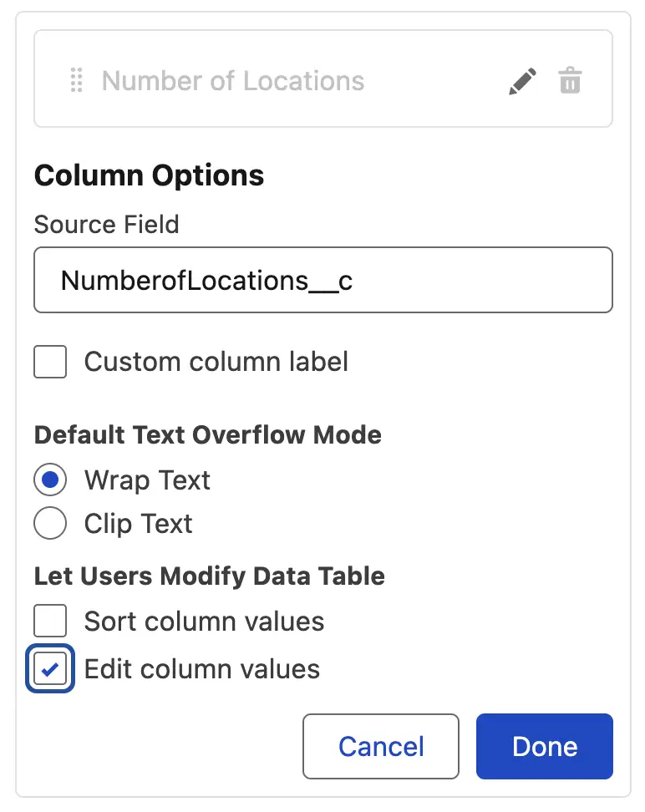645x812 pixels.
Task: Enable the Custom column label checkbox
Action: [x=50, y=362]
